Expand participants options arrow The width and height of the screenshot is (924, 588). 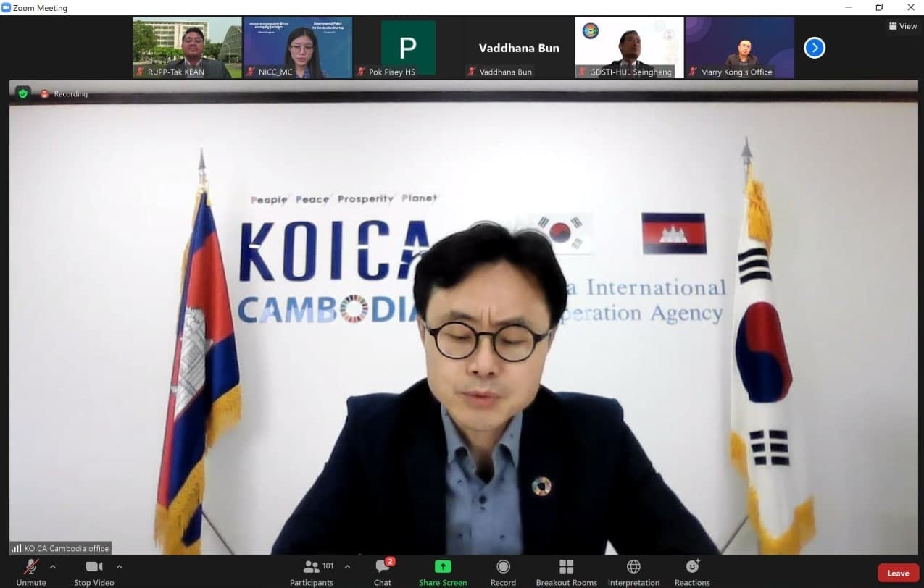pyautogui.click(x=347, y=566)
